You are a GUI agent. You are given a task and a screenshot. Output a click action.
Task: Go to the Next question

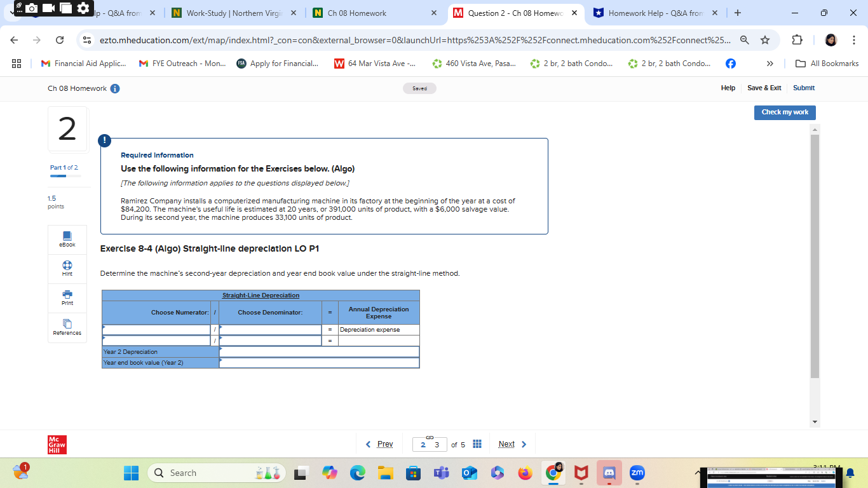coord(506,444)
